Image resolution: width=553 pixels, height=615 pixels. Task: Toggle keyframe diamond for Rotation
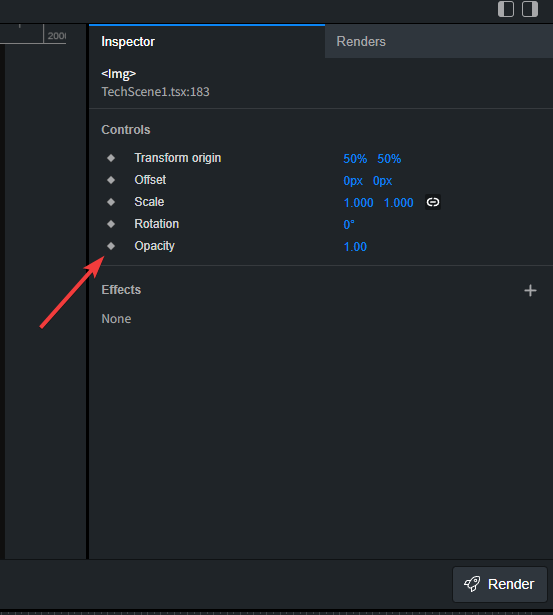pos(111,224)
